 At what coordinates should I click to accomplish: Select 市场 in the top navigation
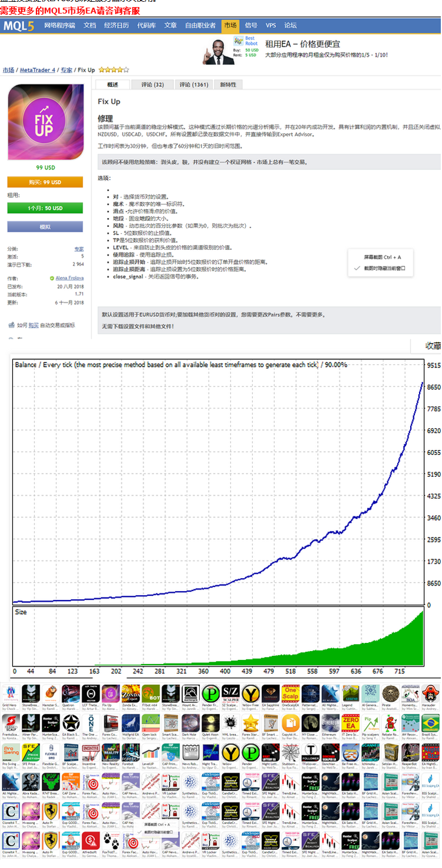tap(230, 26)
